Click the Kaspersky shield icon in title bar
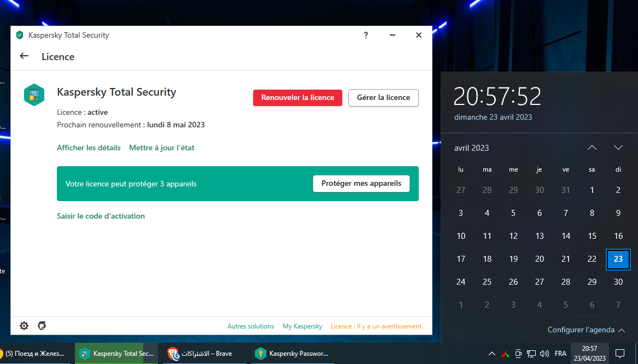Screen dimensions: 638x364 point(20,35)
